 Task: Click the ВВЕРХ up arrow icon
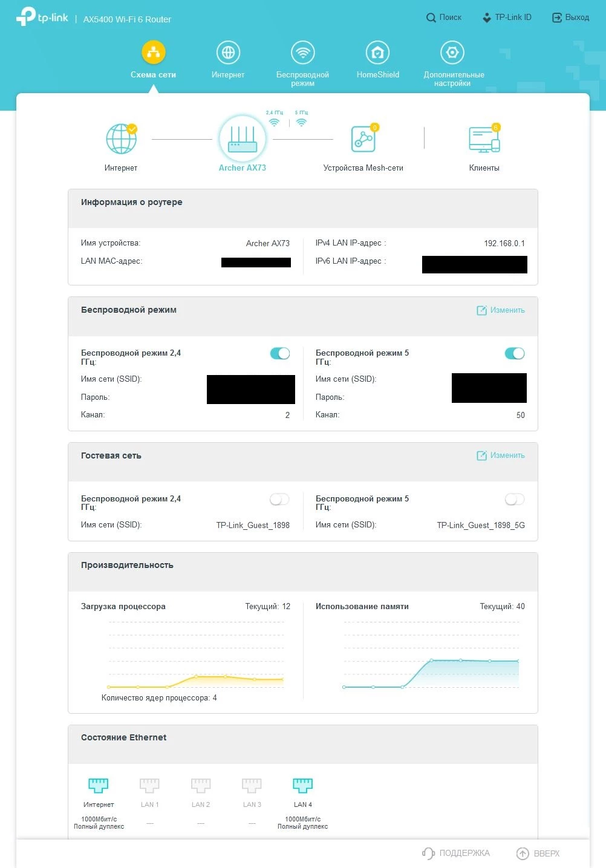(523, 853)
